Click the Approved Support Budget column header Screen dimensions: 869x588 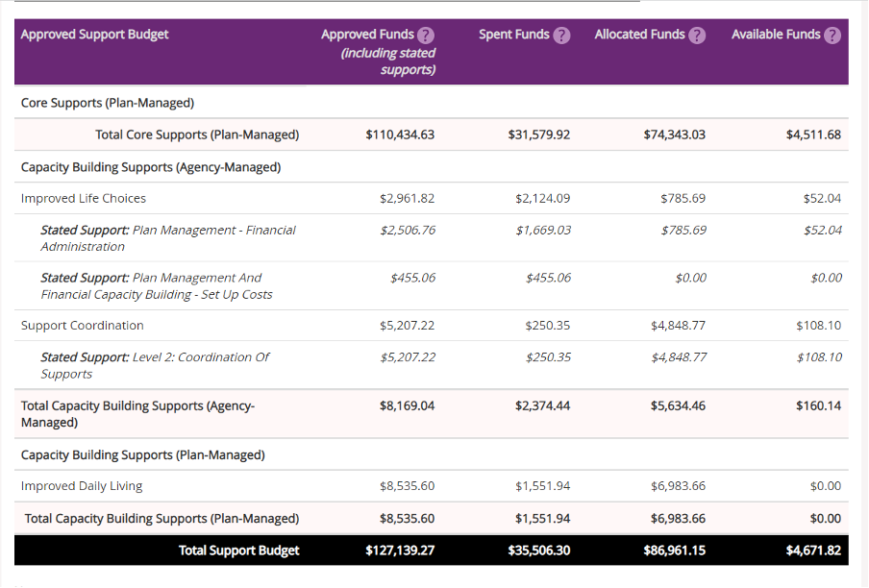coord(94,35)
